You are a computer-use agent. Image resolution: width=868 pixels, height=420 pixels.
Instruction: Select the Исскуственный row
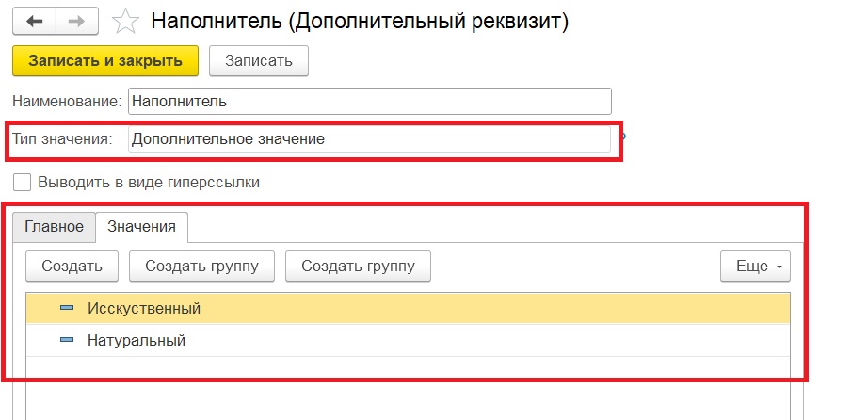pyautogui.click(x=408, y=308)
